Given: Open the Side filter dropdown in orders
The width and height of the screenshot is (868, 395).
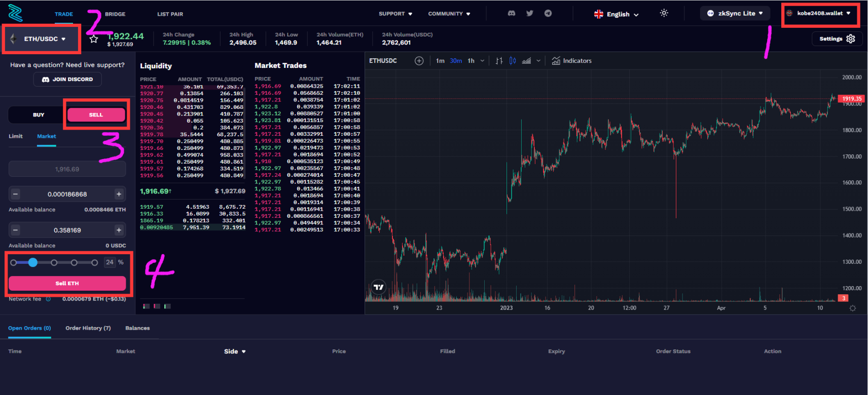Looking at the screenshot, I should 235,351.
